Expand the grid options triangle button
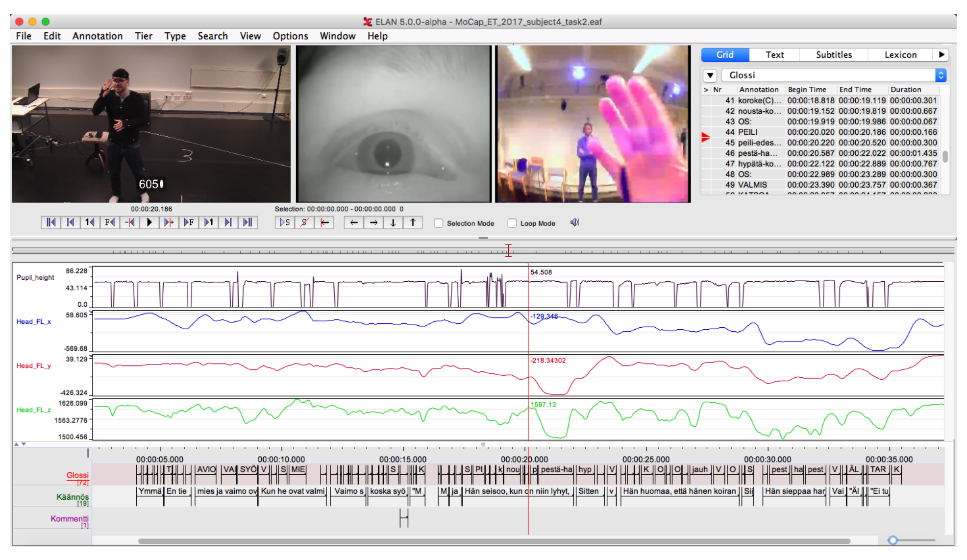The image size is (967, 560). click(x=710, y=75)
